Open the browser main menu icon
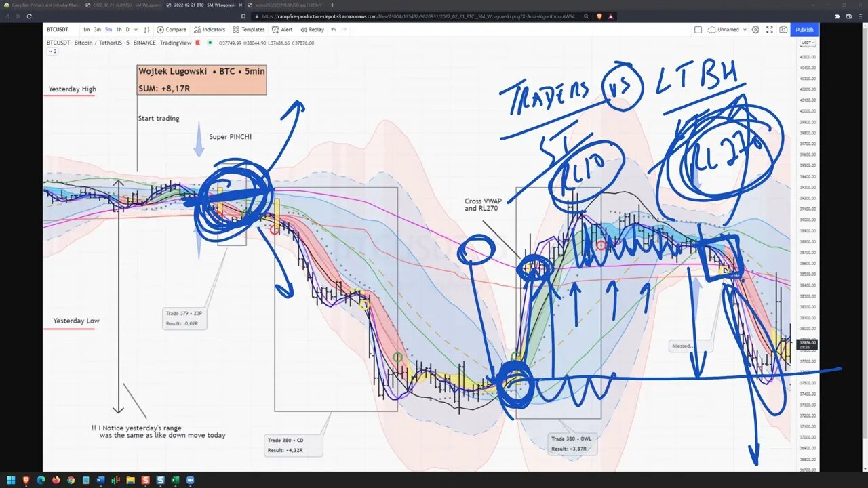This screenshot has width=868, height=488. 860,16
